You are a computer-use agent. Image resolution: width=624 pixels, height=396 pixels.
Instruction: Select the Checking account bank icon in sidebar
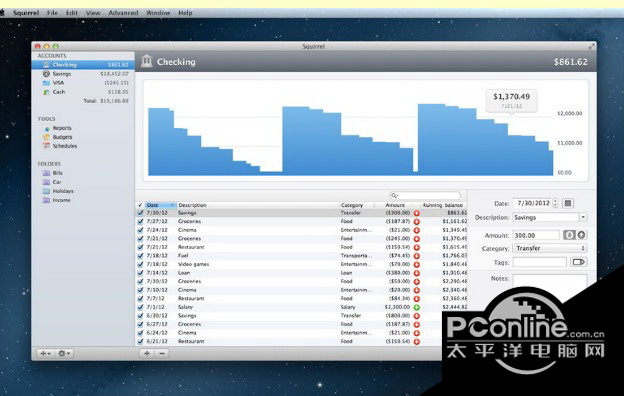point(46,64)
